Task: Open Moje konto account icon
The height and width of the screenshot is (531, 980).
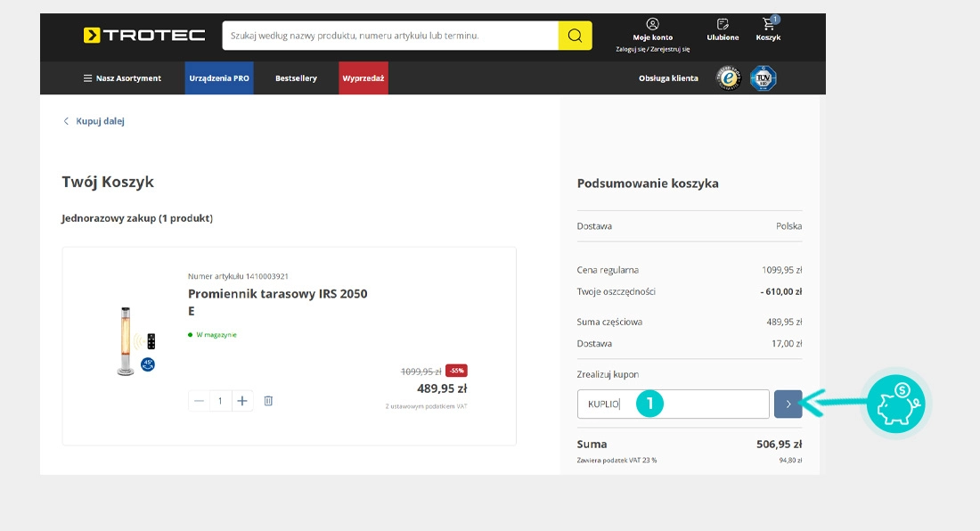Action: point(652,24)
